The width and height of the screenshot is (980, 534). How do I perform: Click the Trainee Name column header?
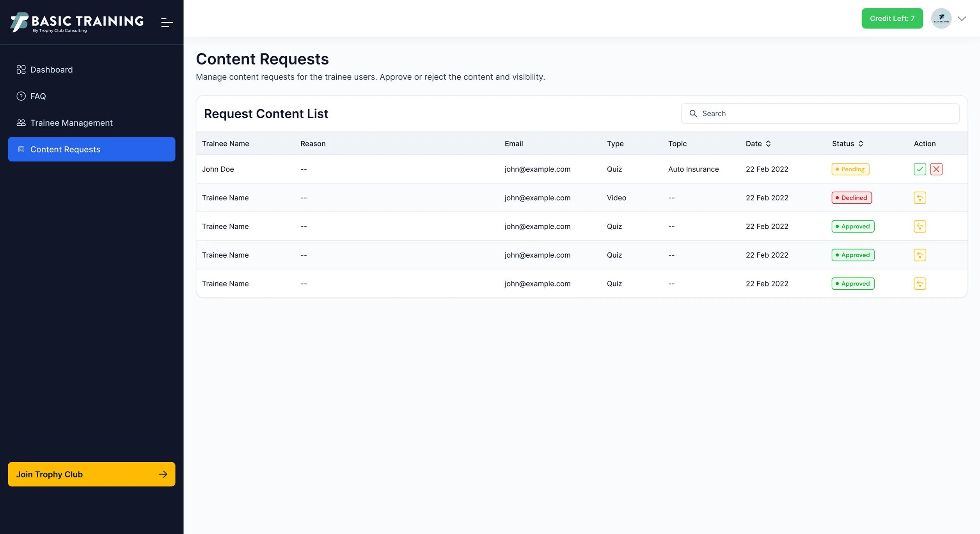click(x=225, y=144)
